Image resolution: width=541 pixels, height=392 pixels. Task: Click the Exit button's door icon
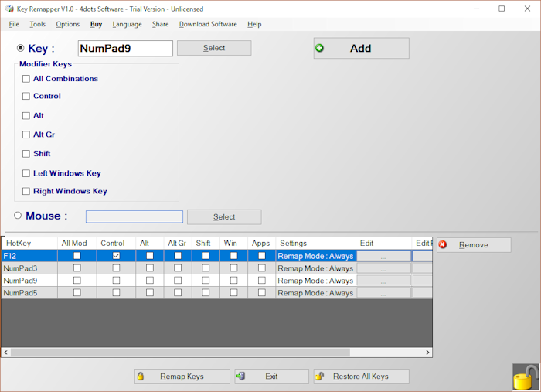click(241, 377)
